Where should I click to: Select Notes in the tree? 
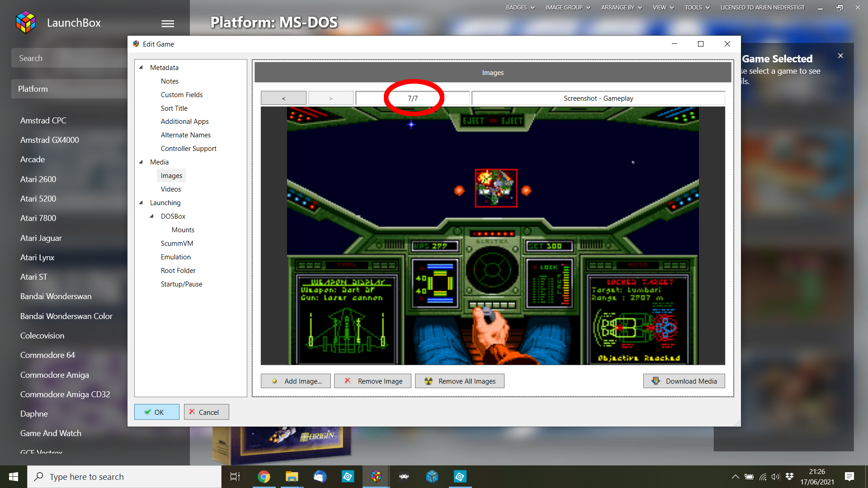[x=170, y=81]
